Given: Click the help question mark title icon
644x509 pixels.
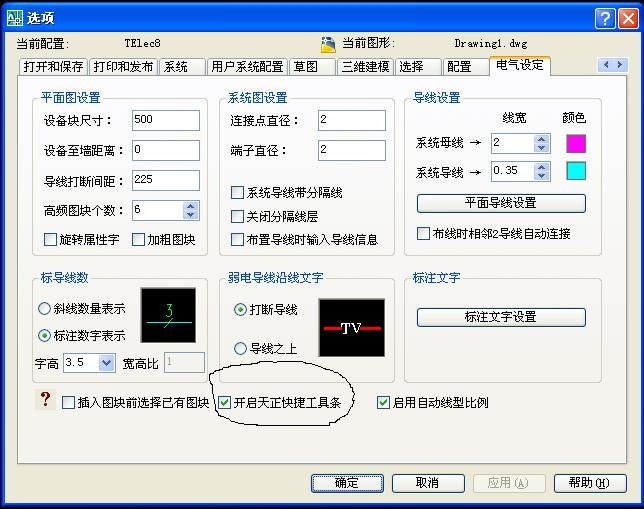Looking at the screenshot, I should 605,18.
